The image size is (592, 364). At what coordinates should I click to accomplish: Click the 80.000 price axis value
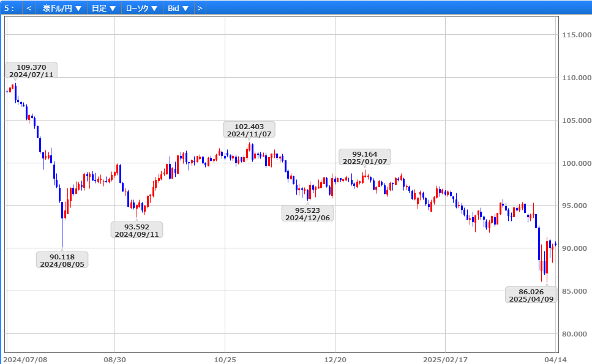coord(574,334)
